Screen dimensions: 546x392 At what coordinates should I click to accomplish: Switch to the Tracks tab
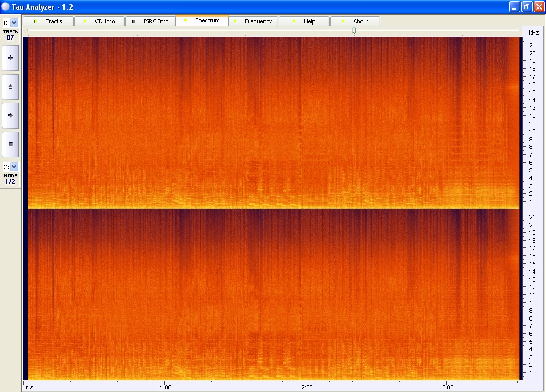pos(48,21)
